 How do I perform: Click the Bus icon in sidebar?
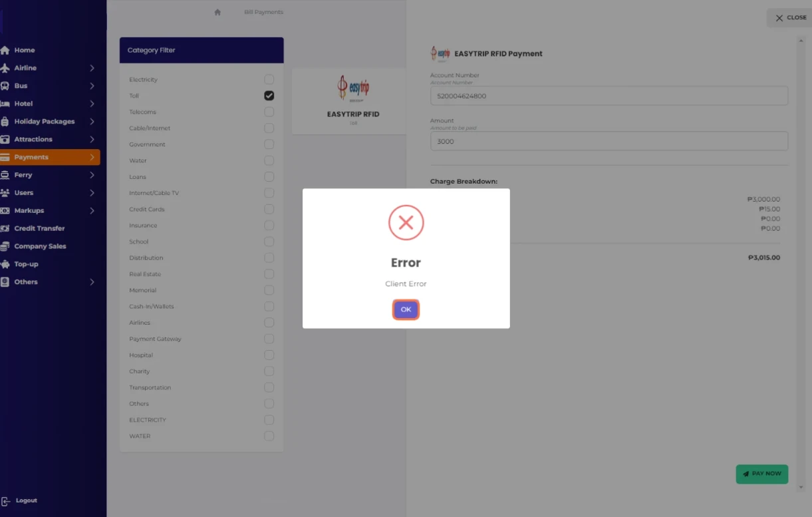click(x=5, y=86)
